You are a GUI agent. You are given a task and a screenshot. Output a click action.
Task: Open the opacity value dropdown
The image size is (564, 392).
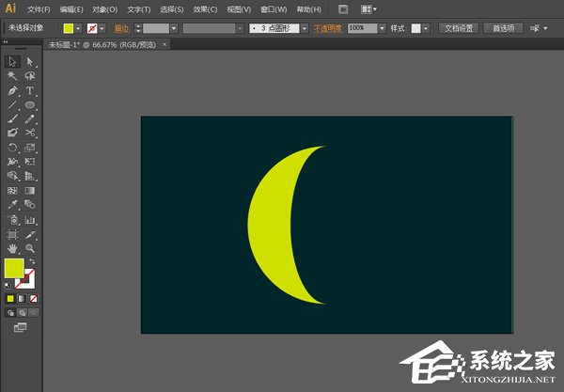[382, 28]
